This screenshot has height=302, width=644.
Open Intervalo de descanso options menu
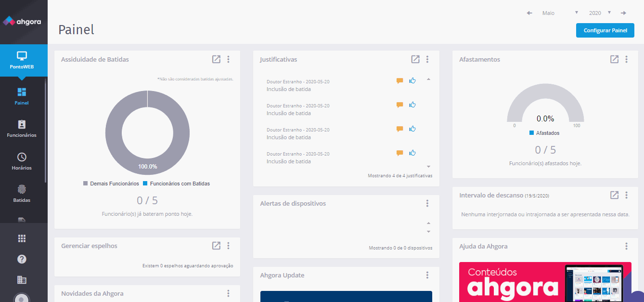pyautogui.click(x=627, y=195)
